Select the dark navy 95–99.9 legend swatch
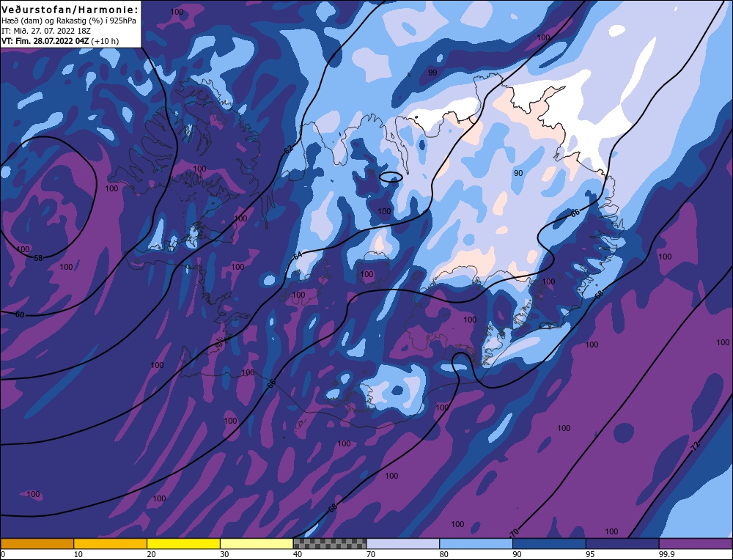The height and width of the screenshot is (560, 733). point(622,544)
